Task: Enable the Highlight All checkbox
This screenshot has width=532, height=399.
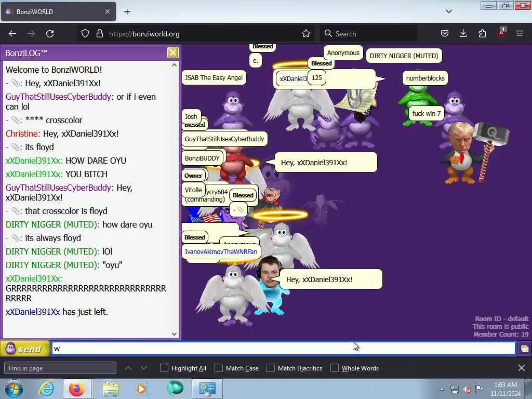Action: click(164, 368)
